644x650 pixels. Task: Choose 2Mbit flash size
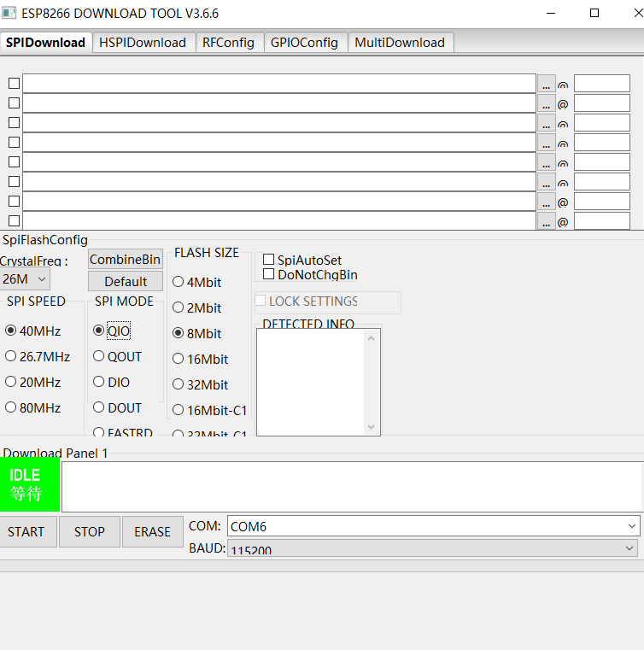pos(196,308)
